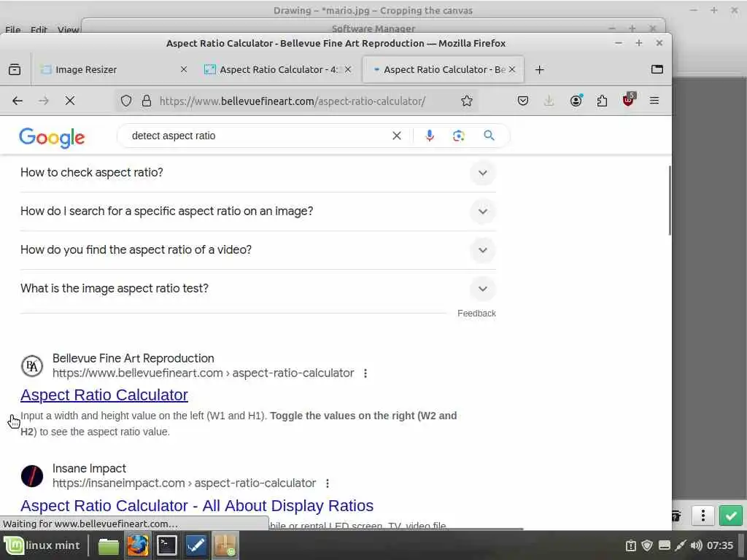Switch to Firefox from taskbar
Image resolution: width=747 pixels, height=560 pixels.
tap(138, 545)
